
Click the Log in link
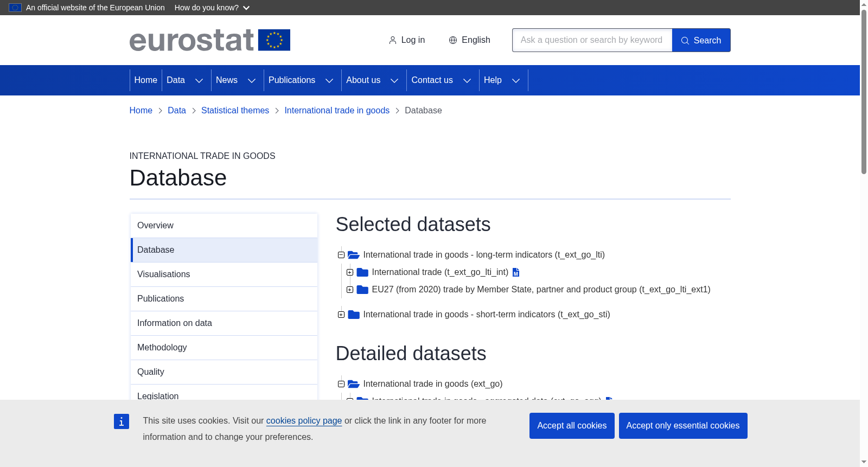pos(407,40)
